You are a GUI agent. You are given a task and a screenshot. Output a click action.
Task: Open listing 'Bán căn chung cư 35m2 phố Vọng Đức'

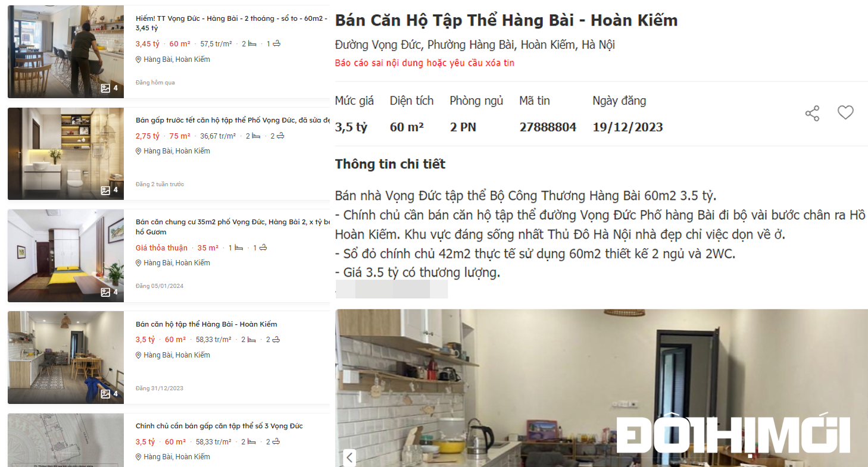point(232,227)
